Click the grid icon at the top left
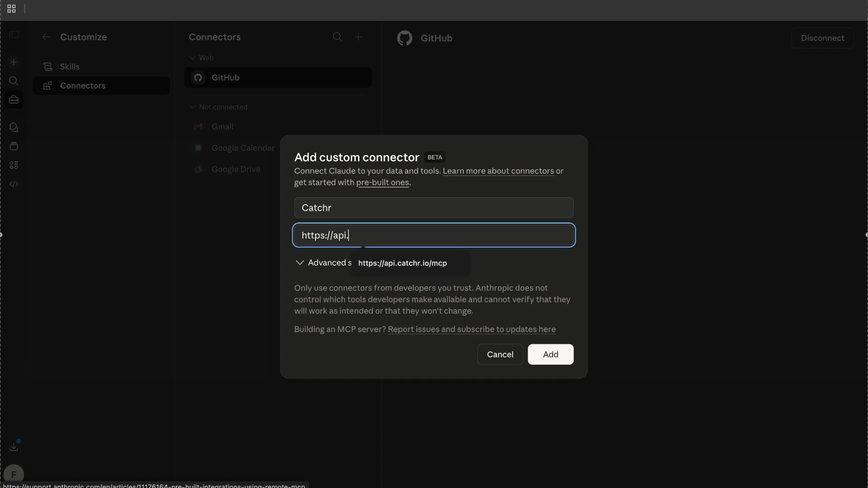Screen dimensions: 868x488 coord(11,8)
